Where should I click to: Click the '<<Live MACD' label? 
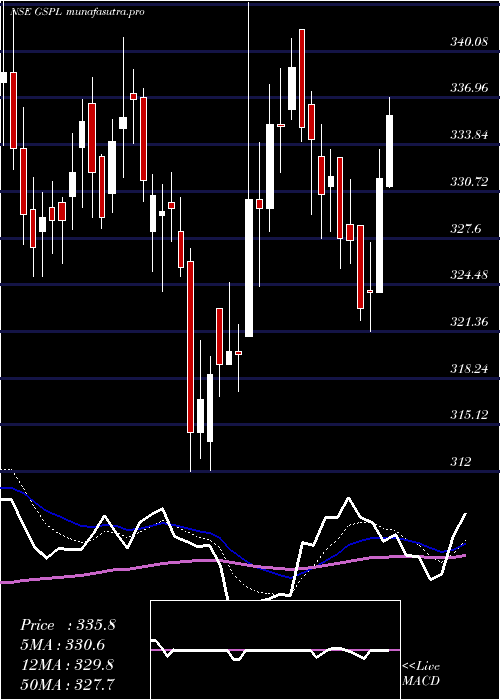421,673
